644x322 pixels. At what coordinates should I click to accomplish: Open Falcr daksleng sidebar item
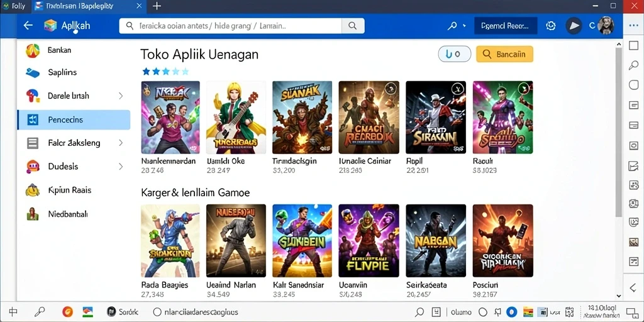click(74, 143)
